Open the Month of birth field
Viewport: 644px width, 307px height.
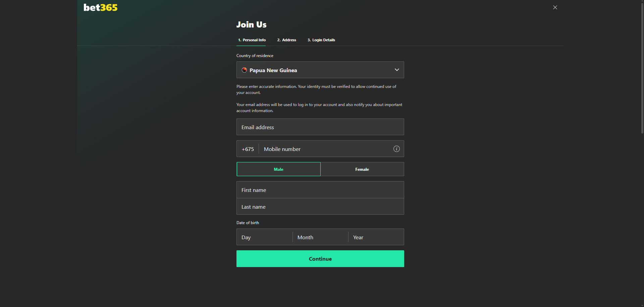tap(320, 237)
